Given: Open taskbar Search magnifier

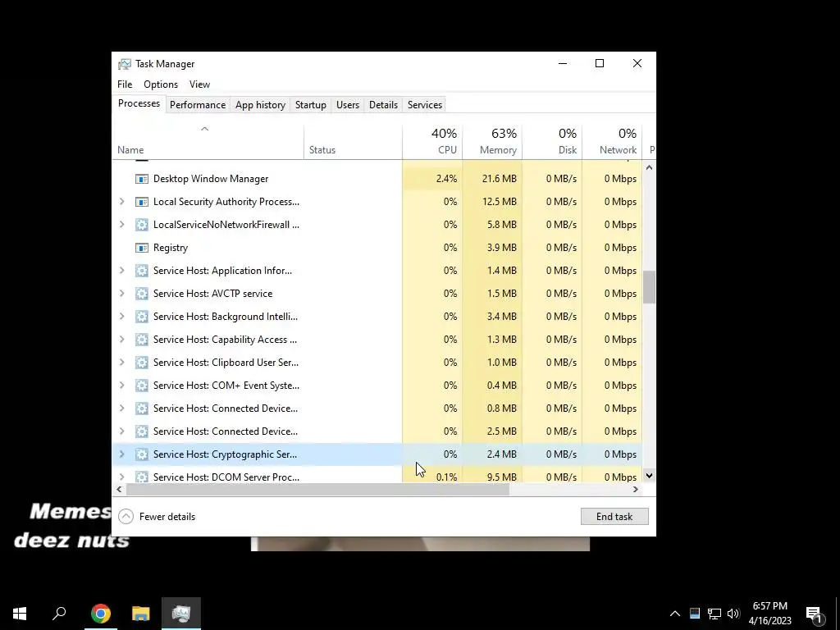Looking at the screenshot, I should tap(59, 614).
